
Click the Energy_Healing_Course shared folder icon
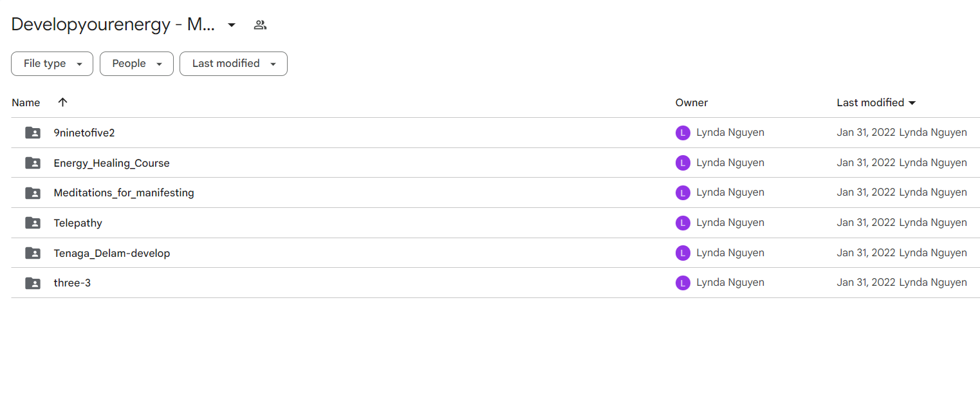33,163
